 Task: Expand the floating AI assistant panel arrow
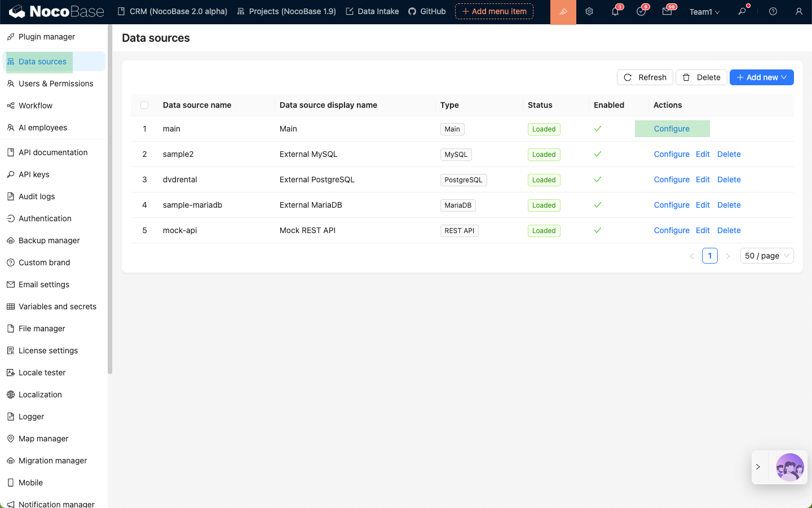(x=758, y=467)
